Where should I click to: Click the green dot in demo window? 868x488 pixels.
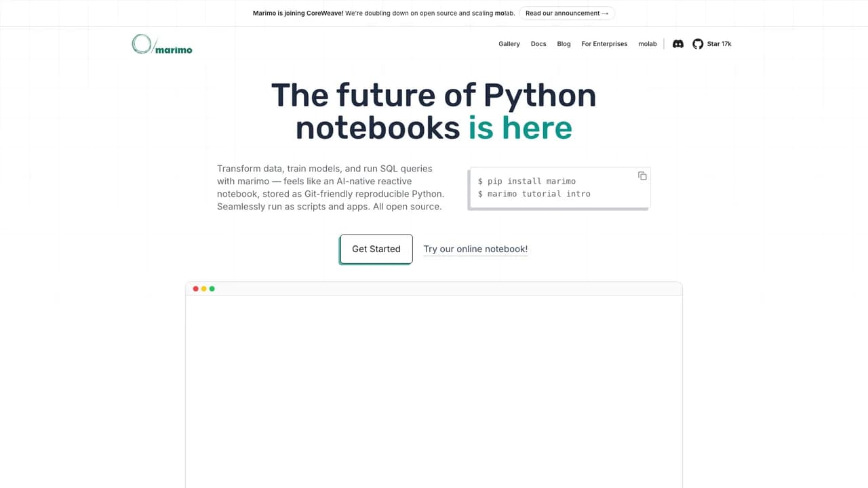(x=212, y=289)
